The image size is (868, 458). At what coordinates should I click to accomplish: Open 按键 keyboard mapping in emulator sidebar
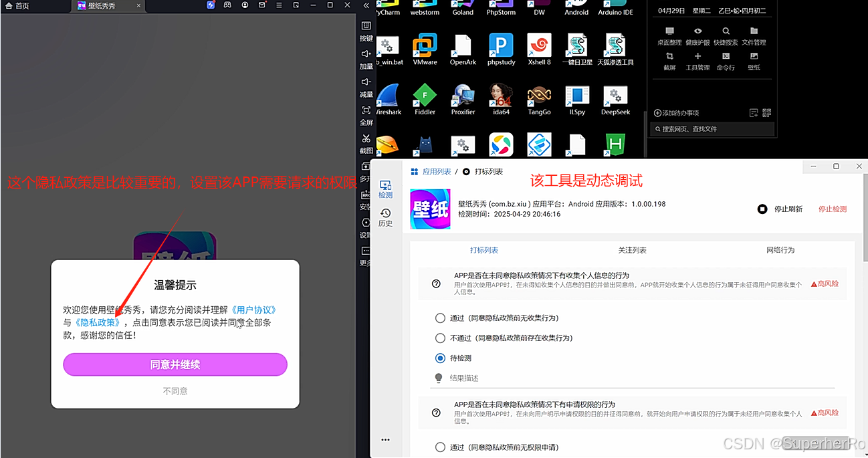point(366,31)
